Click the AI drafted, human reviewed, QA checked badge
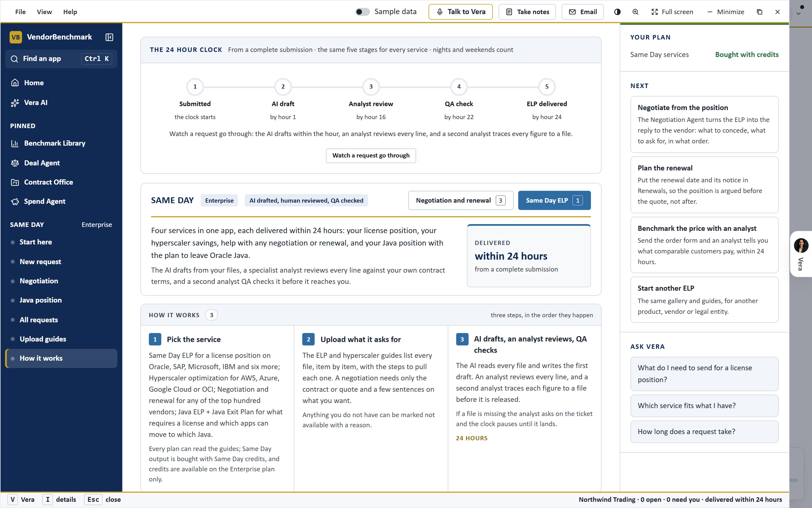The width and height of the screenshot is (812, 508). [x=306, y=201]
